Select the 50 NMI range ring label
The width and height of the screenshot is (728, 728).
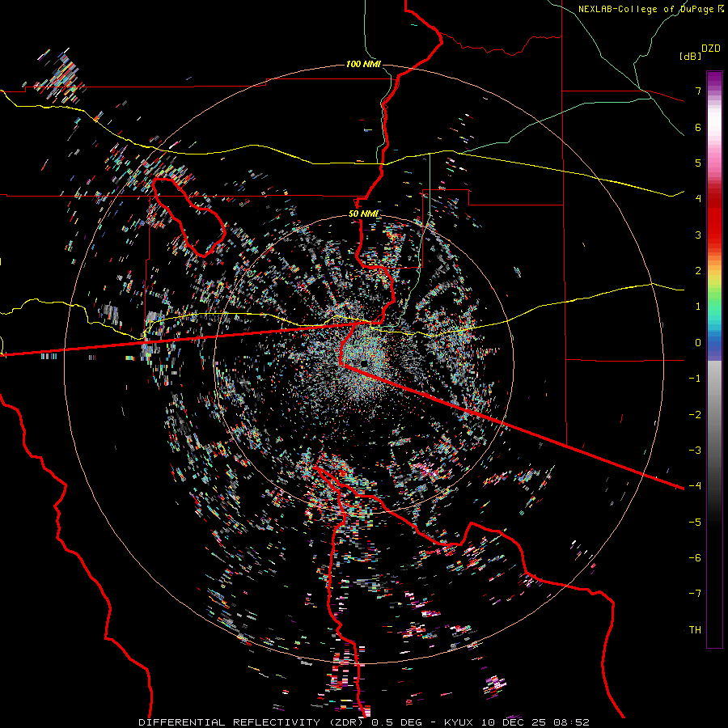(363, 214)
